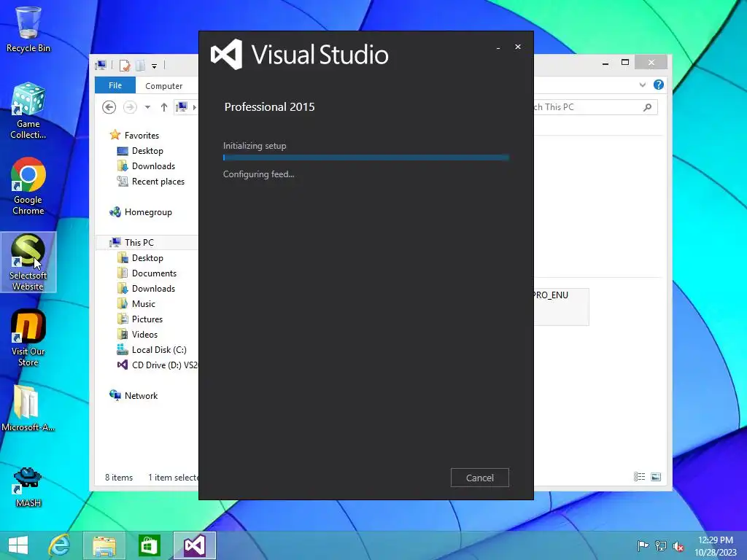The width and height of the screenshot is (747, 560).
Task: Select the Google Chrome desktop shortcut
Action: 28,186
